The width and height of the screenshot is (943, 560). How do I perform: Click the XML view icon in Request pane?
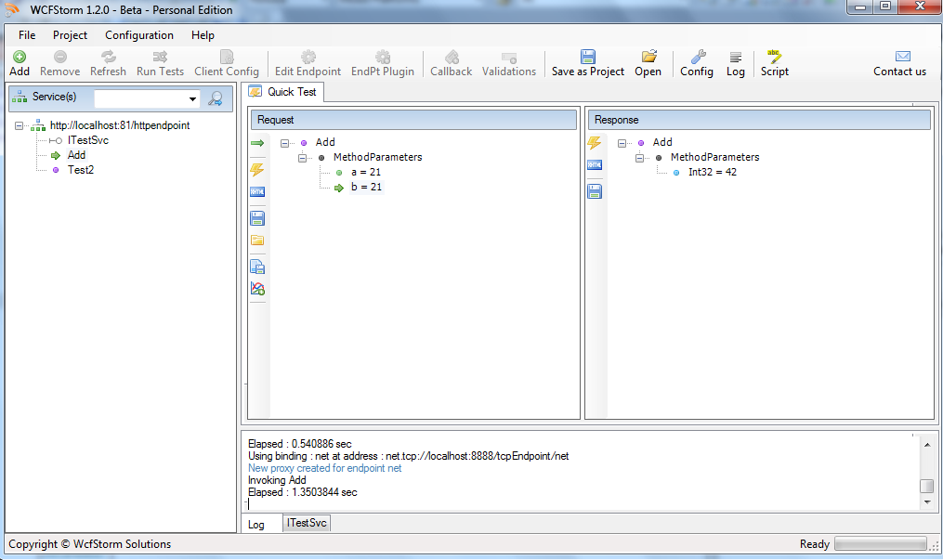[257, 191]
